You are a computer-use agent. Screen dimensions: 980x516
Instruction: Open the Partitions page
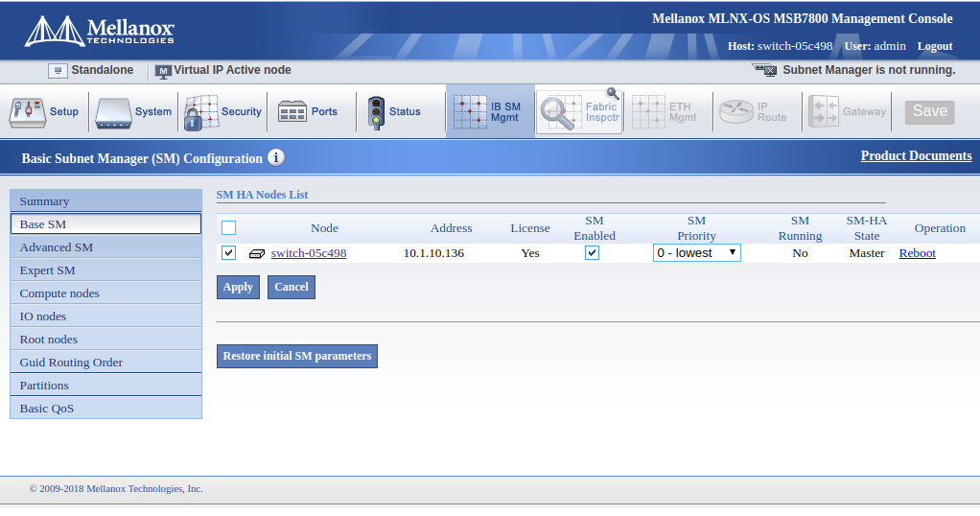(x=106, y=386)
